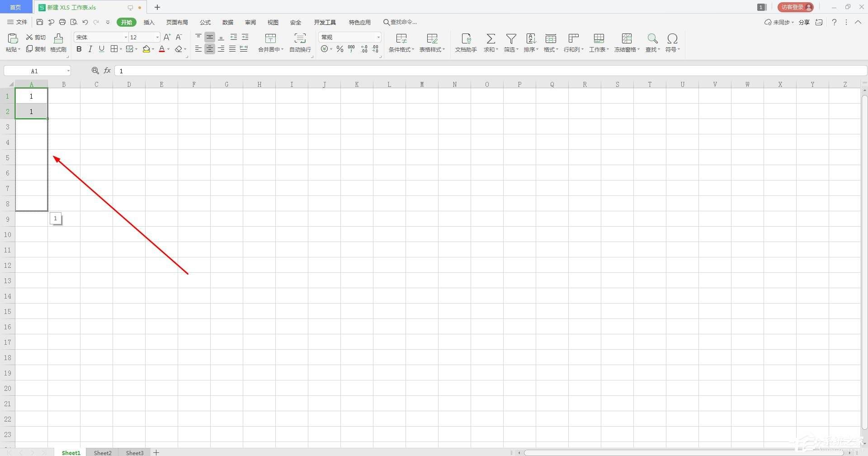Toggle vertical middle alignment
868x456 pixels.
(x=210, y=37)
